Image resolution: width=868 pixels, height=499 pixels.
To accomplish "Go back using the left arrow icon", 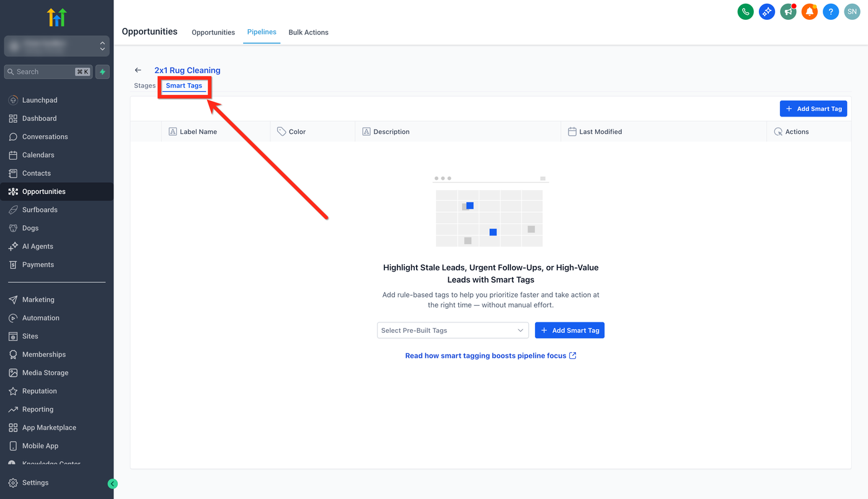I will (x=138, y=71).
